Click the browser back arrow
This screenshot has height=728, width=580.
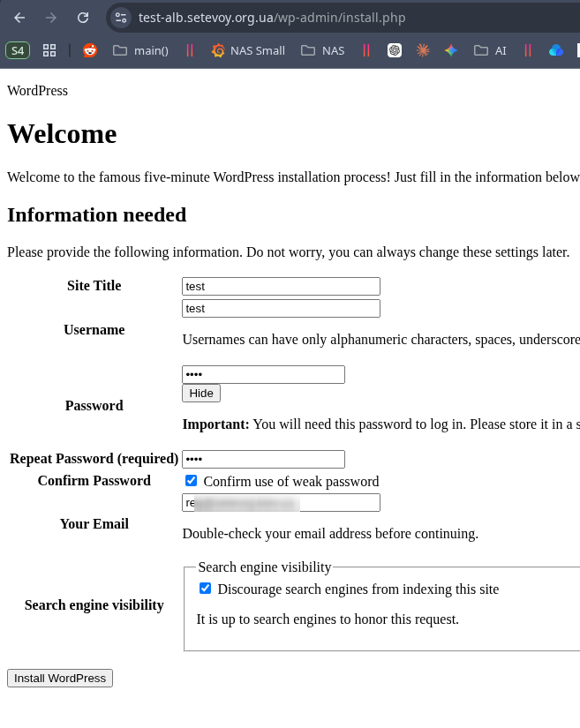19,18
